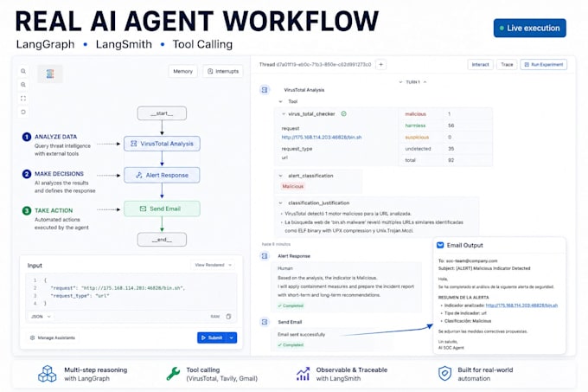Click the Tool calling wrench icon
The image size is (588, 392).
click(173, 374)
